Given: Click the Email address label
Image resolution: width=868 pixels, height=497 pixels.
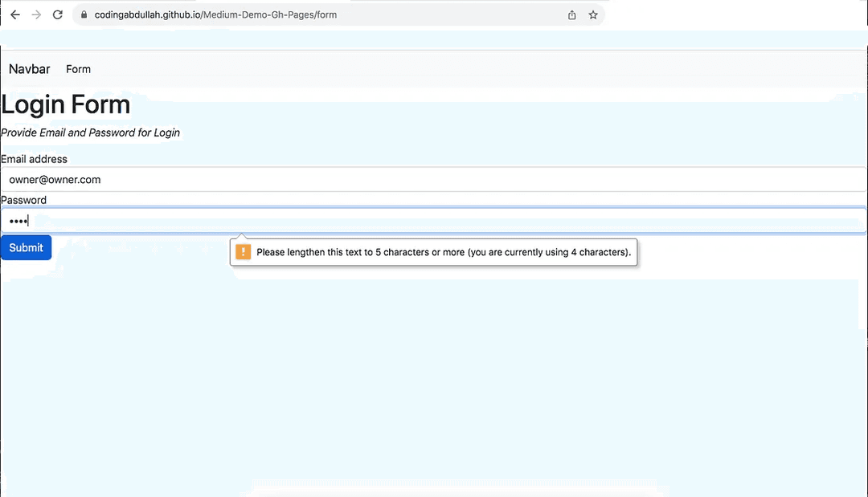Looking at the screenshot, I should tap(34, 159).
